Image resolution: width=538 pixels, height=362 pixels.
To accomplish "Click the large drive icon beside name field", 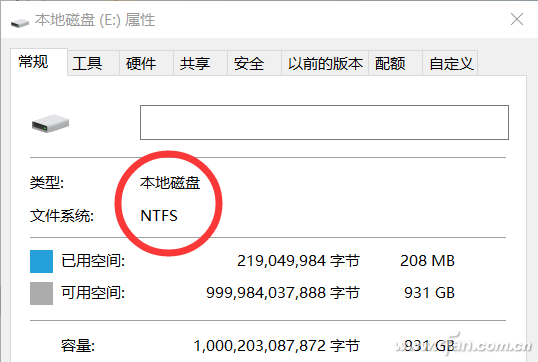I will tap(50, 123).
